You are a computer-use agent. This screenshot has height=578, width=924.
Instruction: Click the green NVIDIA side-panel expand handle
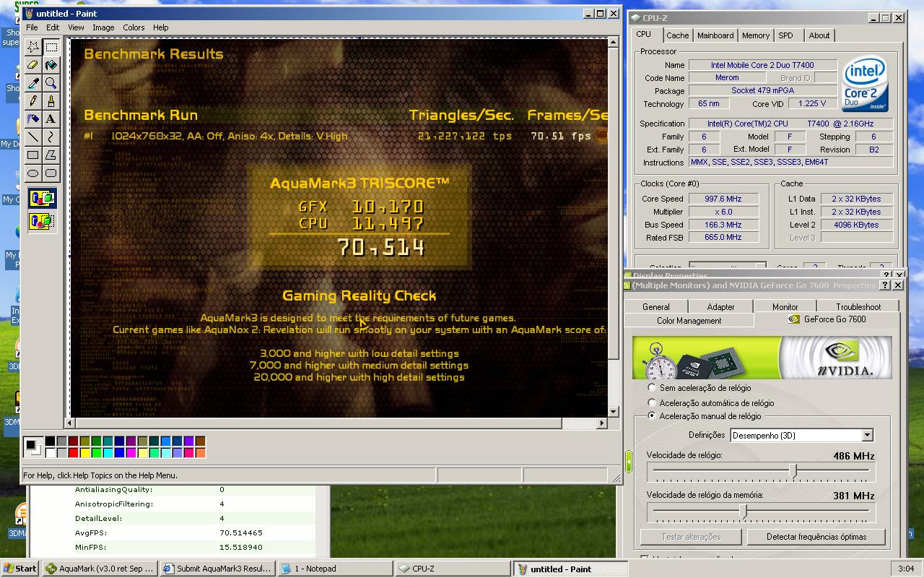click(x=629, y=461)
